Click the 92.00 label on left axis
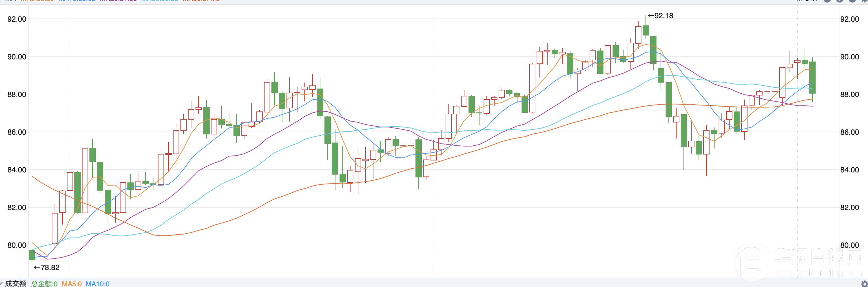 (17, 19)
